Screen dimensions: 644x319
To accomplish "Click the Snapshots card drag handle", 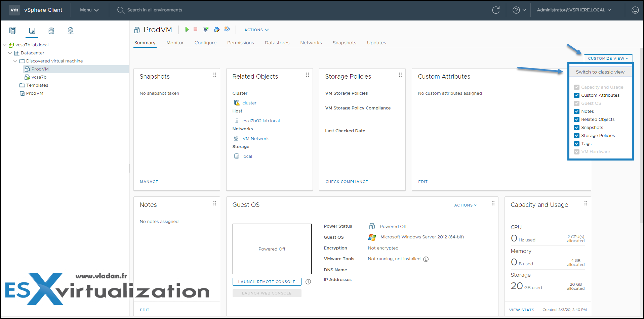I will tap(215, 75).
